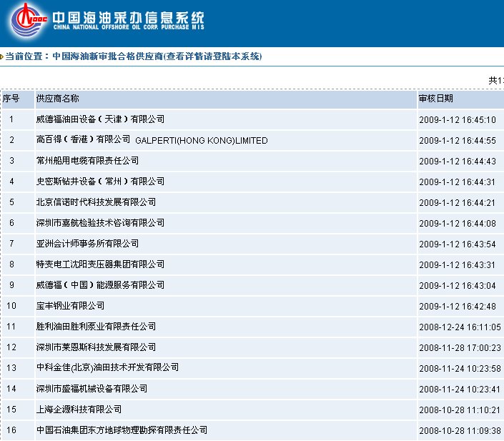
Task: Select supplier 深圳市莱恩斯科技发展有限公司
Action: [96, 347]
